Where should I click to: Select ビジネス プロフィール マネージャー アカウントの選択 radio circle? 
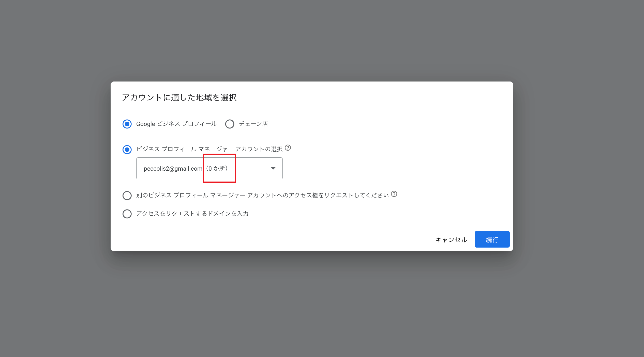coord(127,150)
